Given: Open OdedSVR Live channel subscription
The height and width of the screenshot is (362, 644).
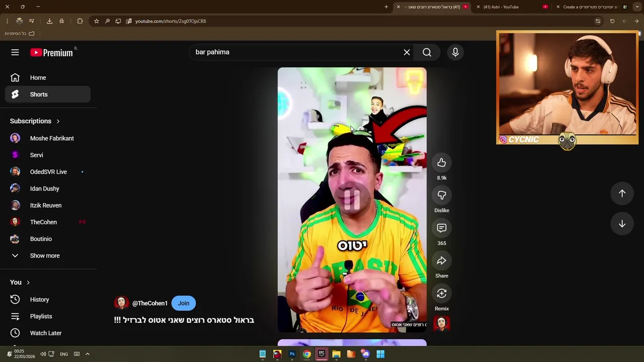Looking at the screenshot, I should pyautogui.click(x=48, y=172).
